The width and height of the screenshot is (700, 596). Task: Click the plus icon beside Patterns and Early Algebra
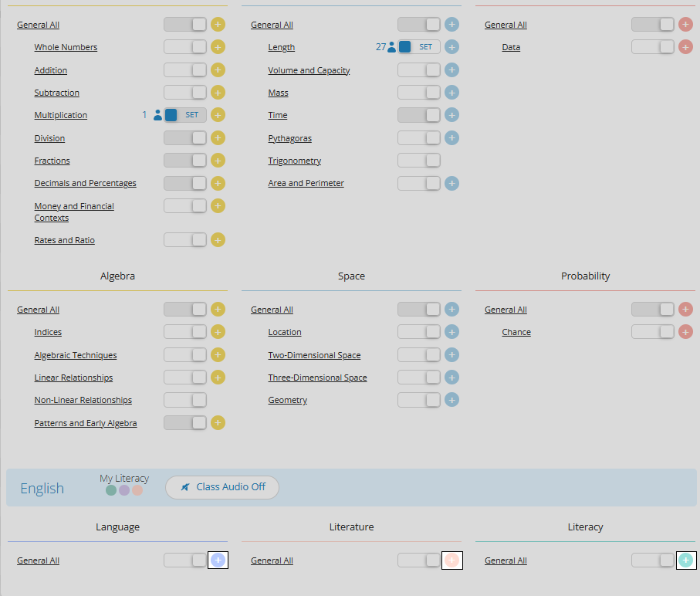tap(218, 423)
